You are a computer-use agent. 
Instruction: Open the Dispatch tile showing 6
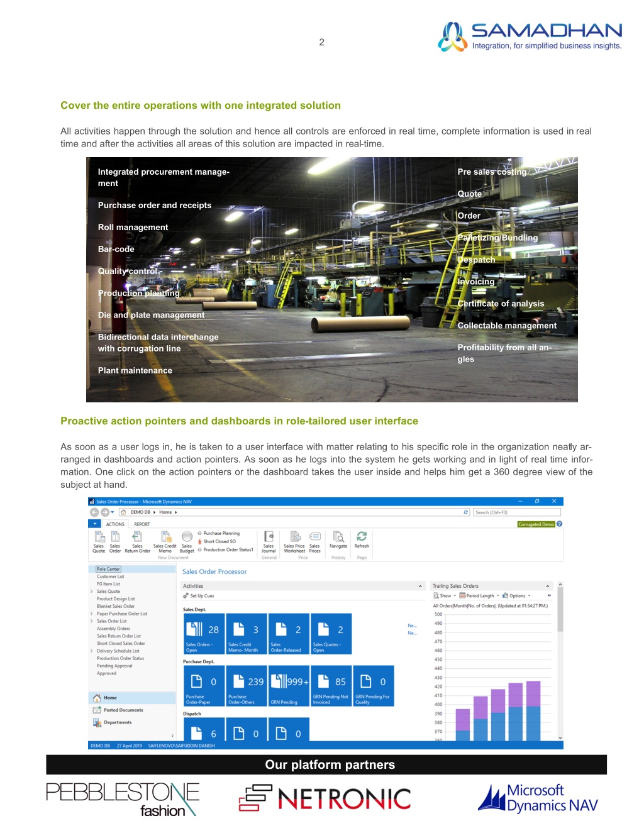click(203, 730)
